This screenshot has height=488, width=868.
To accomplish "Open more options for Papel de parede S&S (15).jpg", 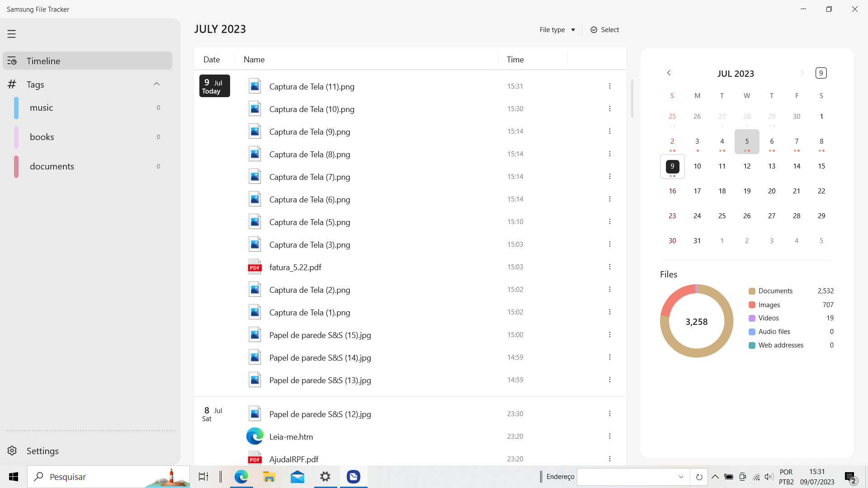I will click(x=609, y=334).
